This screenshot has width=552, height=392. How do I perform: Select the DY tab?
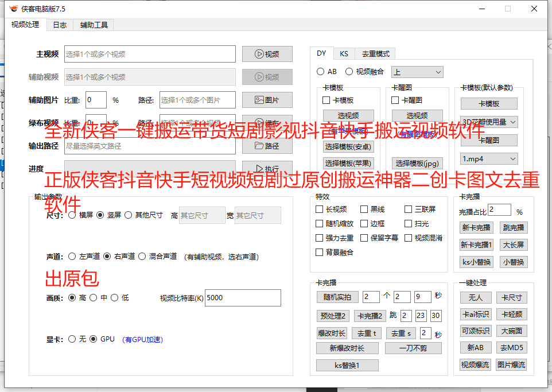tap(321, 53)
